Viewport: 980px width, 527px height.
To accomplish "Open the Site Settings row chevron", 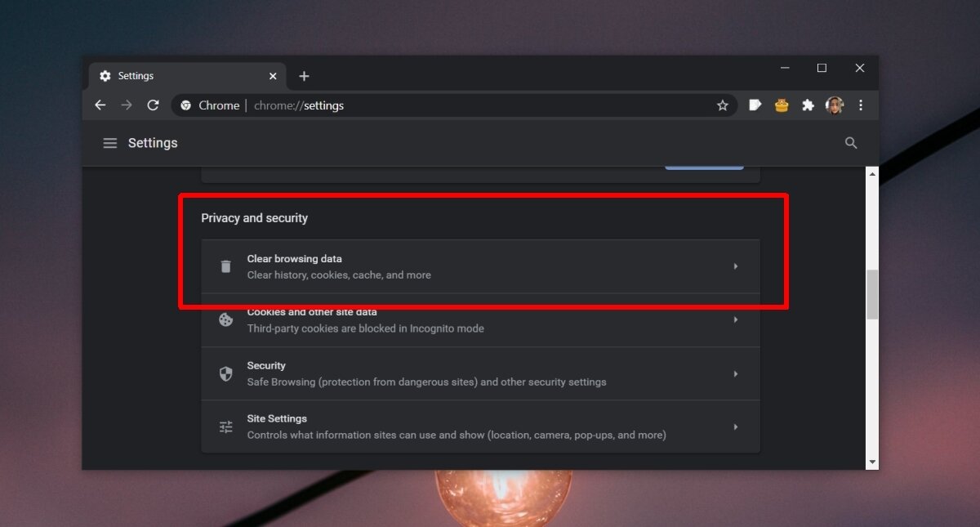I will pyautogui.click(x=735, y=426).
